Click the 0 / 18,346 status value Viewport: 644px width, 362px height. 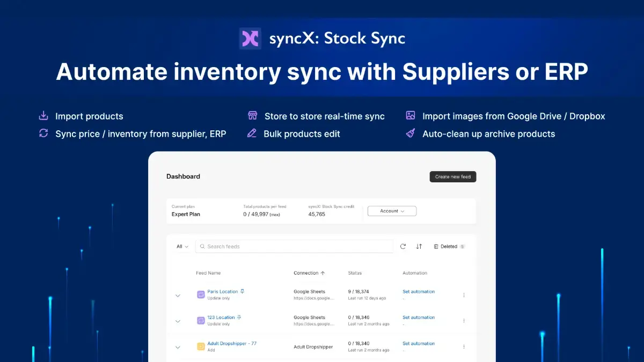(x=360, y=317)
